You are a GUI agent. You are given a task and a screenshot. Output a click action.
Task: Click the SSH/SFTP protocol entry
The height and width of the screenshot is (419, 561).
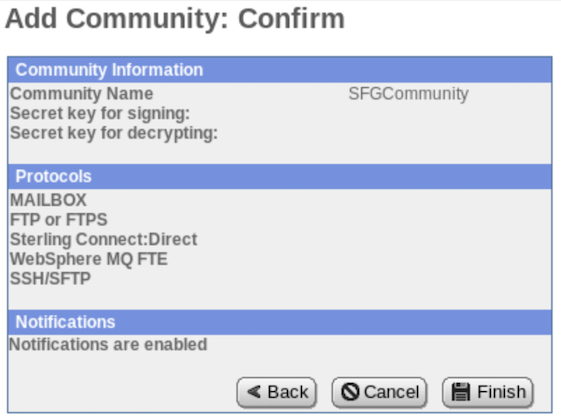point(50,279)
